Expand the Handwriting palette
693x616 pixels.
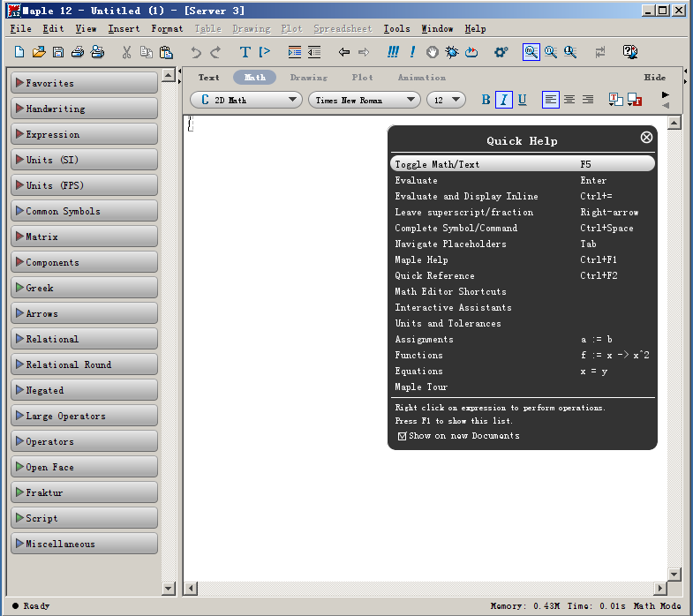click(84, 109)
